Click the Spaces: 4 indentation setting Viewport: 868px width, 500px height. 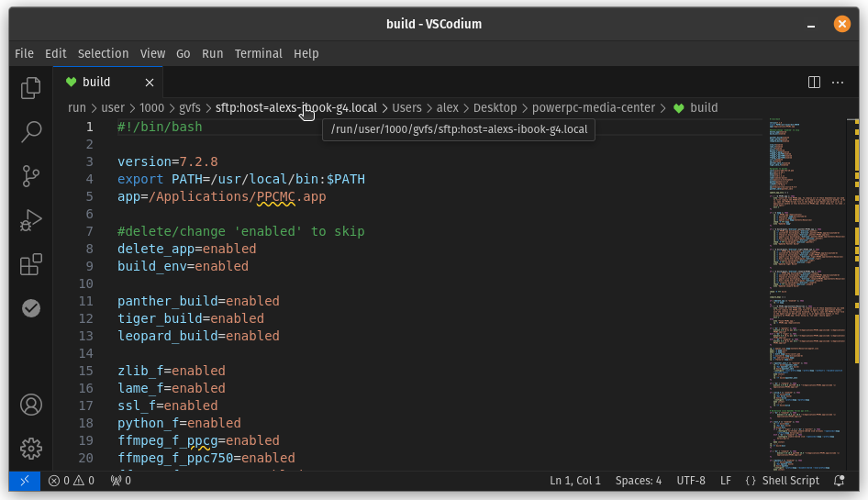(638, 481)
